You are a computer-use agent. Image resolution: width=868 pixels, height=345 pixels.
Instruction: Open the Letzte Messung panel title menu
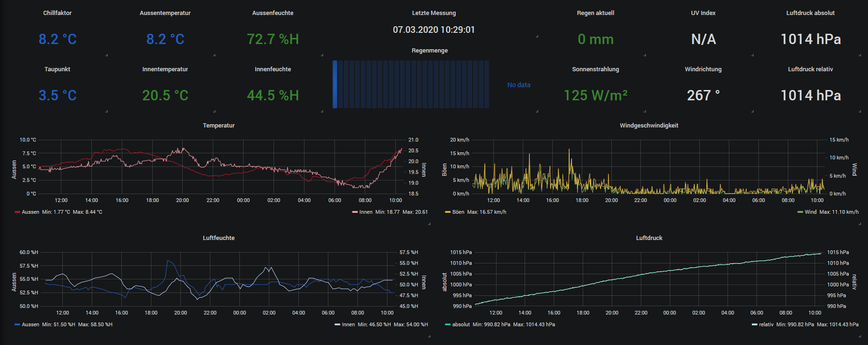[434, 13]
